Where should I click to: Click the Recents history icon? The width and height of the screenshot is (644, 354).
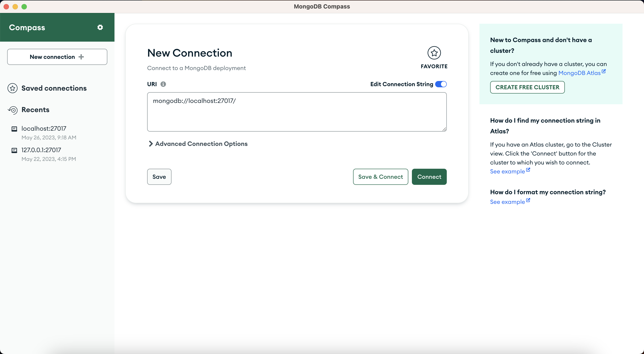13,110
